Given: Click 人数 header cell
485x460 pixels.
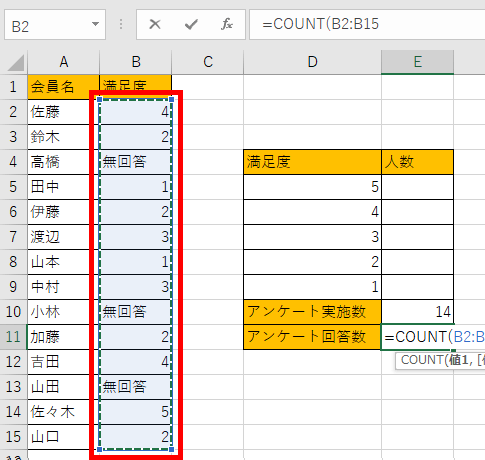Looking at the screenshot, I should 417,162.
